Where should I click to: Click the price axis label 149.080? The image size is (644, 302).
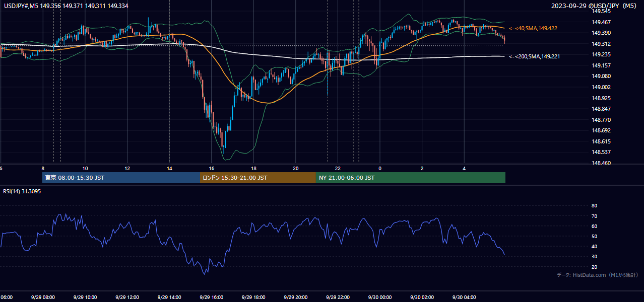coord(601,77)
